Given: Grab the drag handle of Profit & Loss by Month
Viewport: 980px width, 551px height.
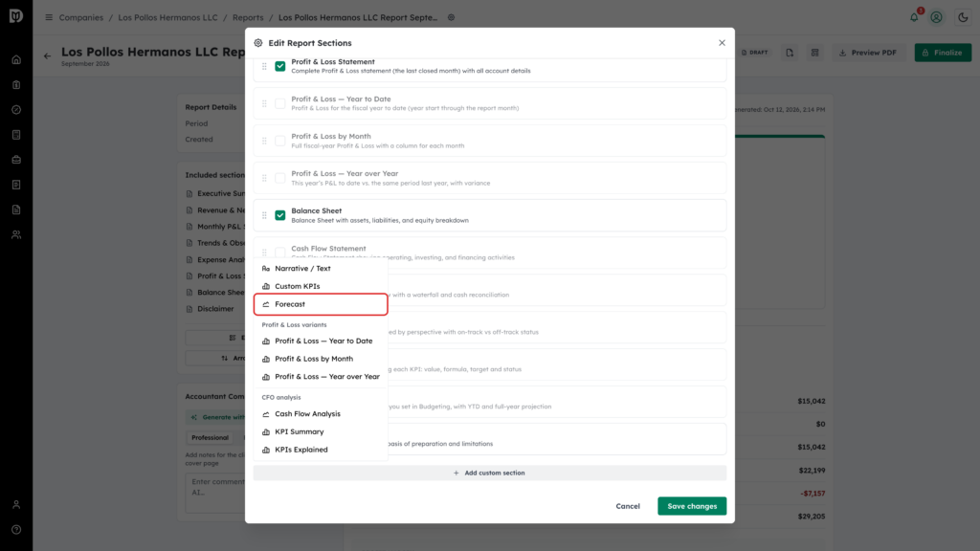Looking at the screenshot, I should (x=264, y=141).
